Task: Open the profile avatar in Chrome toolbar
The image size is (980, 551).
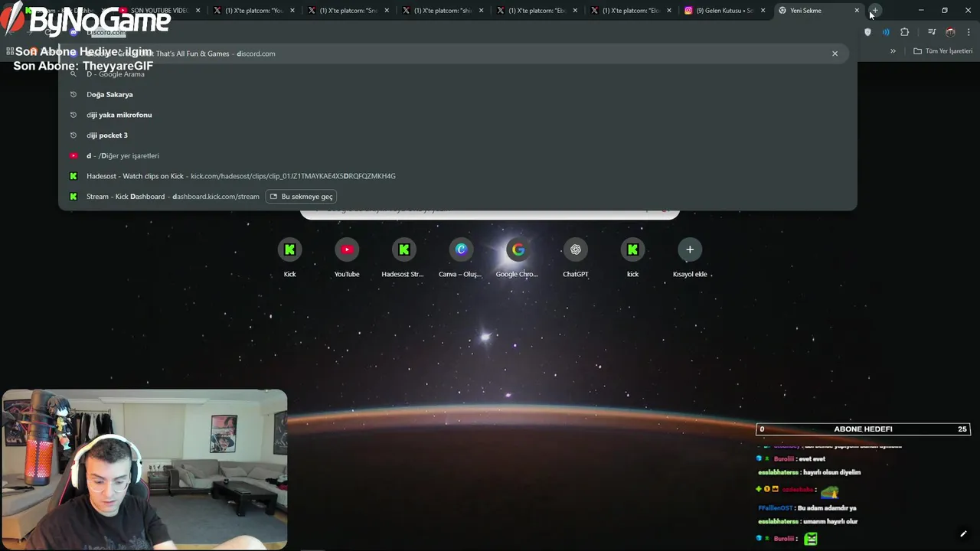Action: tap(950, 32)
